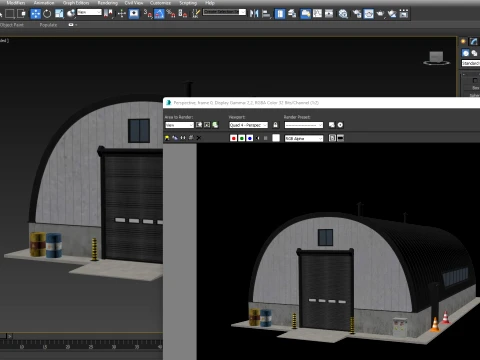The image size is (480, 360).
Task: Open the Viewport dropdown showing Quad 4
Action: pyautogui.click(x=248, y=125)
